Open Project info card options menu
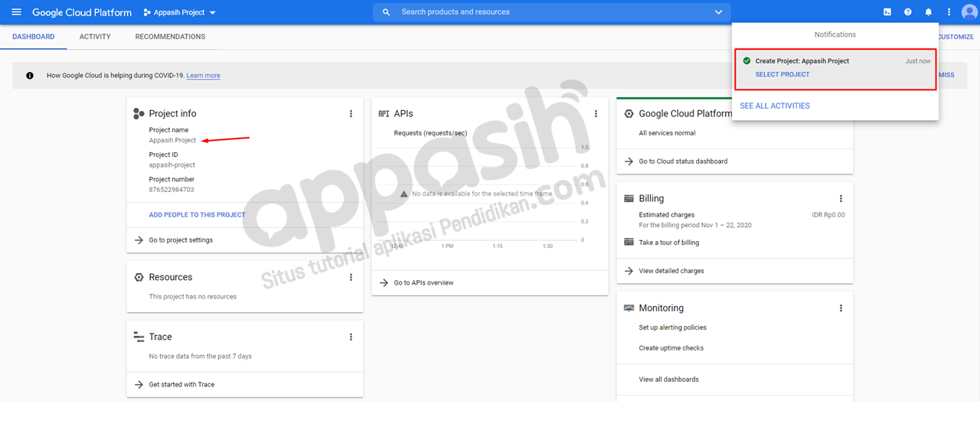This screenshot has height=430, width=980. click(x=351, y=113)
